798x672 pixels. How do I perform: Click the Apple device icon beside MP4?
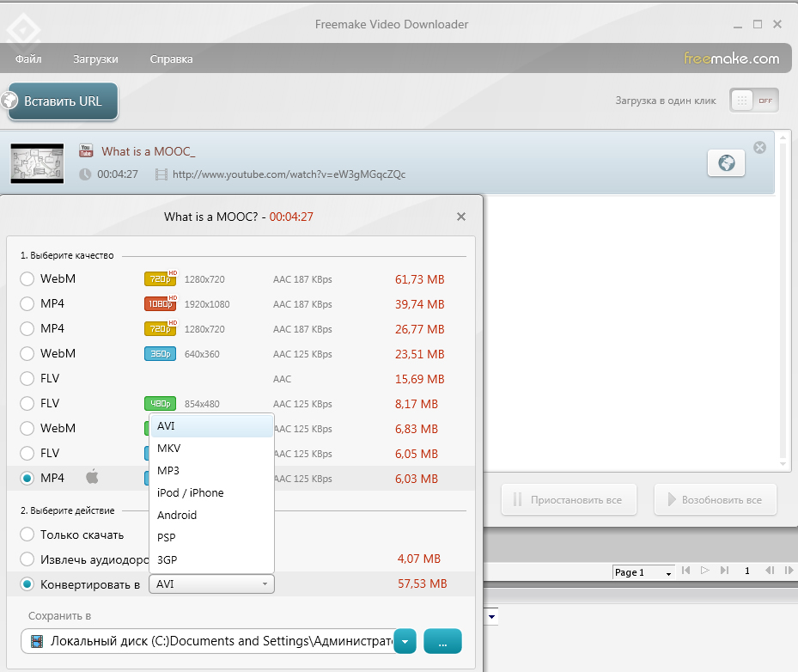coord(92,477)
